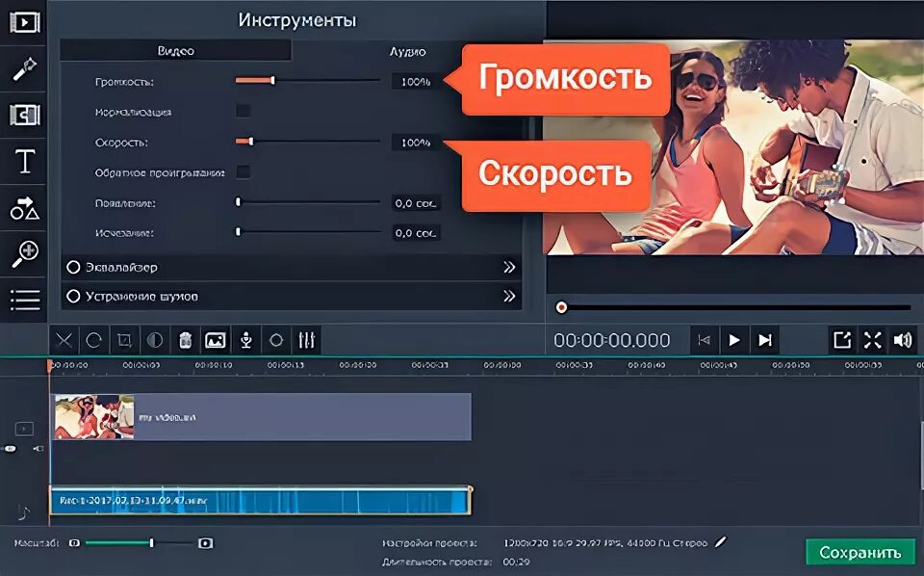Open the Transitions panel in sidebar
This screenshot has width=924, height=576.
click(22, 115)
